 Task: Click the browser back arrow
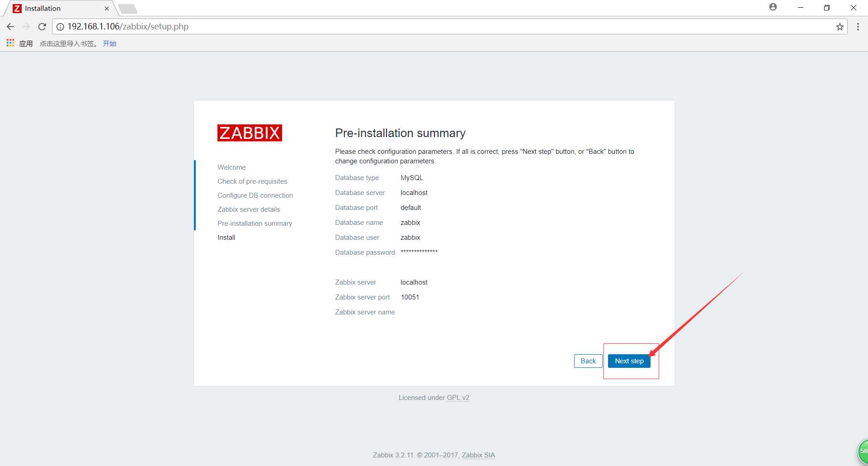tap(10, 27)
